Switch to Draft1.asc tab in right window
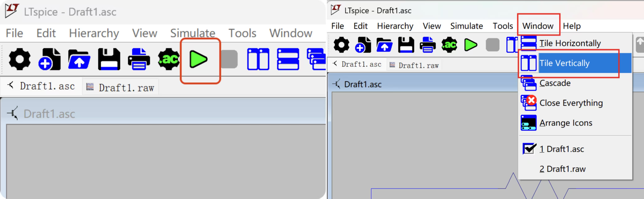Image resolution: width=644 pixels, height=199 pixels. coord(357,64)
